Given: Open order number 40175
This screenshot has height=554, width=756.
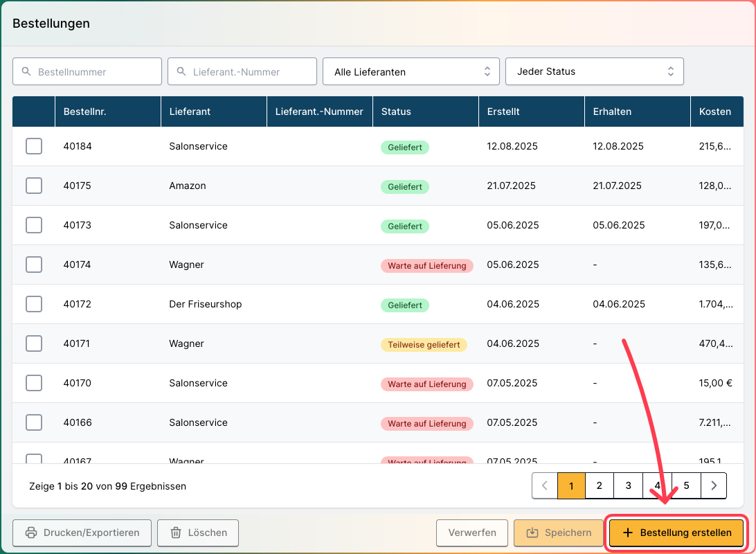Looking at the screenshot, I should click(77, 186).
